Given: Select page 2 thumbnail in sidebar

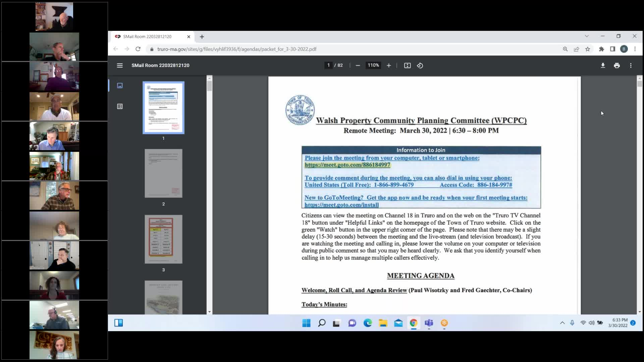Looking at the screenshot, I should point(163,173).
